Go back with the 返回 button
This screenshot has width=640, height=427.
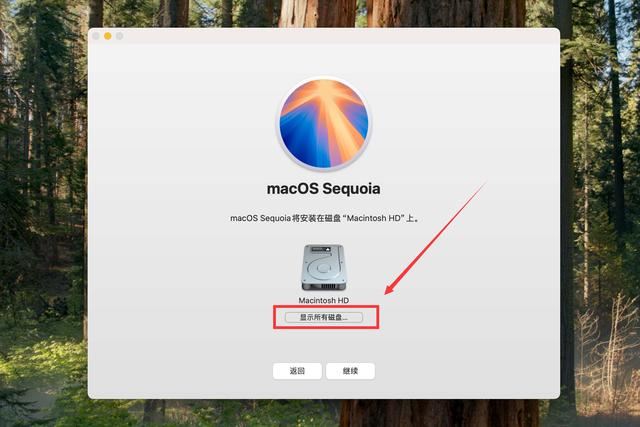pyautogui.click(x=297, y=371)
